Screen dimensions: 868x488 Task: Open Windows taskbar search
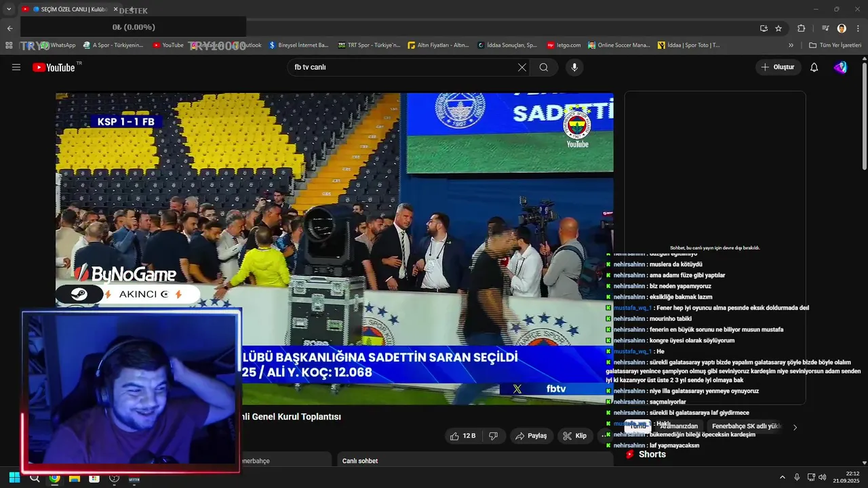click(x=35, y=478)
